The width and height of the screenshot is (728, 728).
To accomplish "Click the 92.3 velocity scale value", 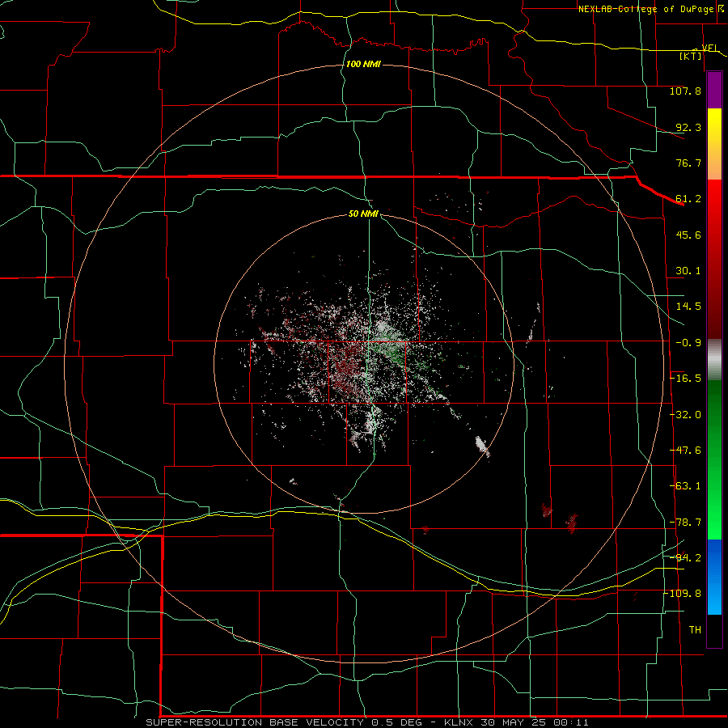I will coord(688,127).
